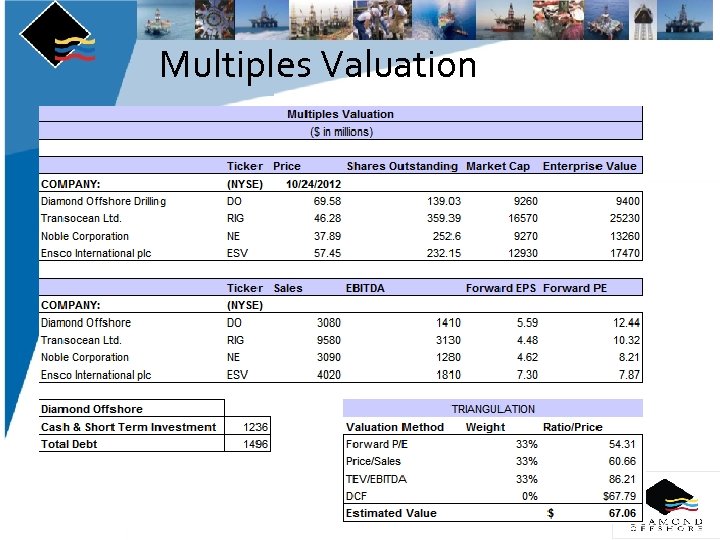
Task: Click Noble enterprise value 13260
Action: point(624,236)
